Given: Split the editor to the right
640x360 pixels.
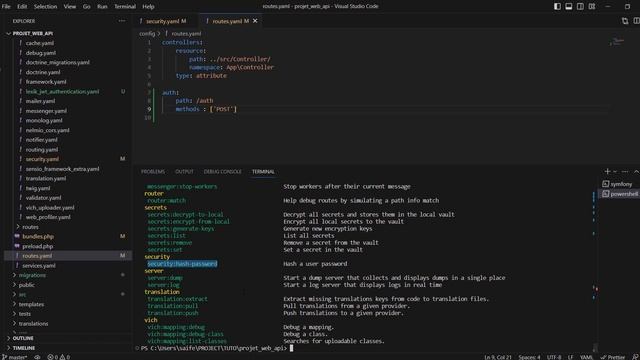Looking at the screenshot, I should (x=636, y=21).
